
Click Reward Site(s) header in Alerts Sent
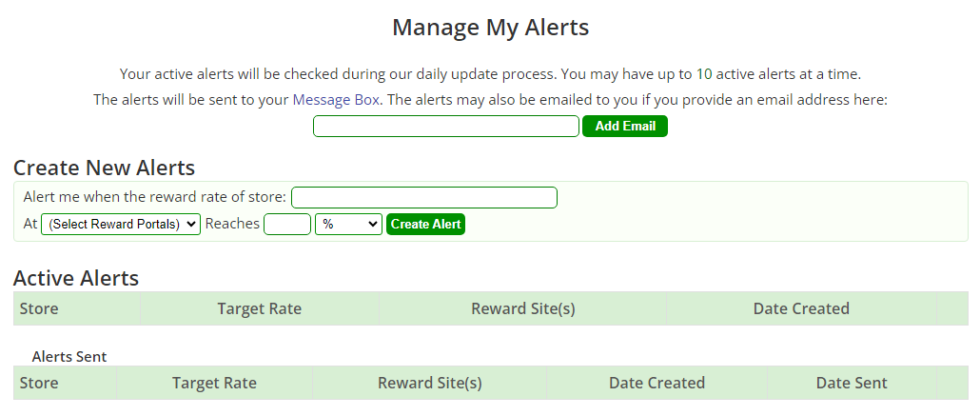click(x=429, y=383)
